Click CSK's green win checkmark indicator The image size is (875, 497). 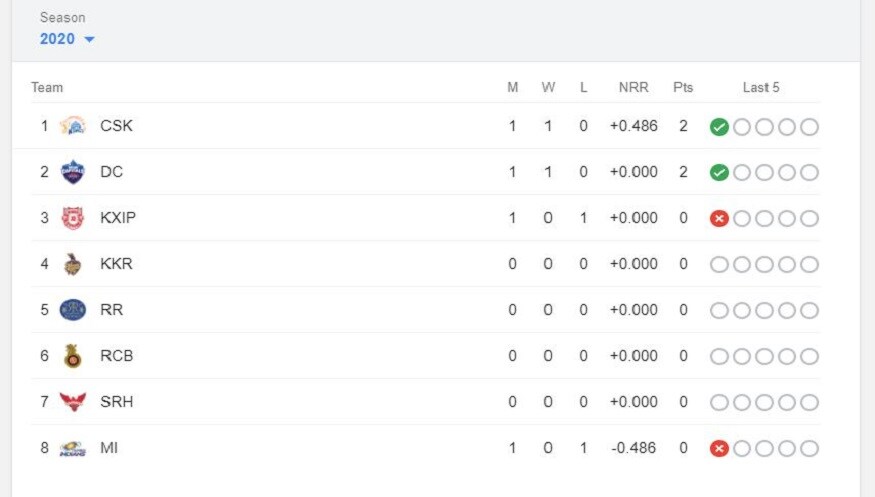tap(719, 127)
